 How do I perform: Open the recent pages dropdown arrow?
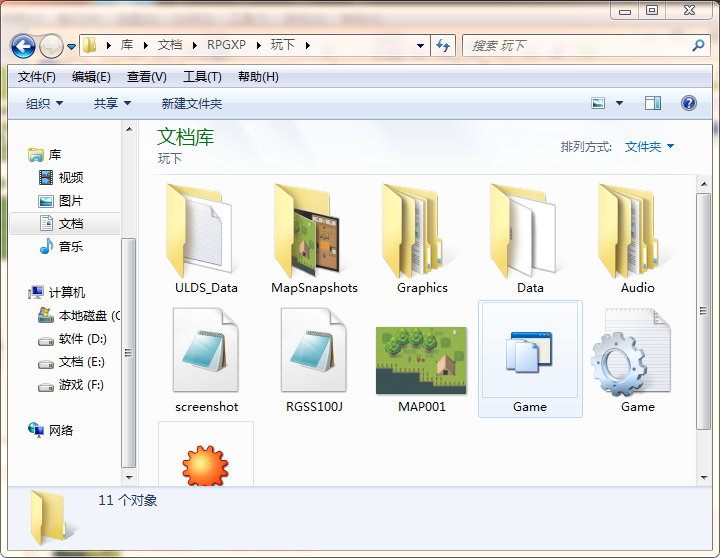point(71,46)
